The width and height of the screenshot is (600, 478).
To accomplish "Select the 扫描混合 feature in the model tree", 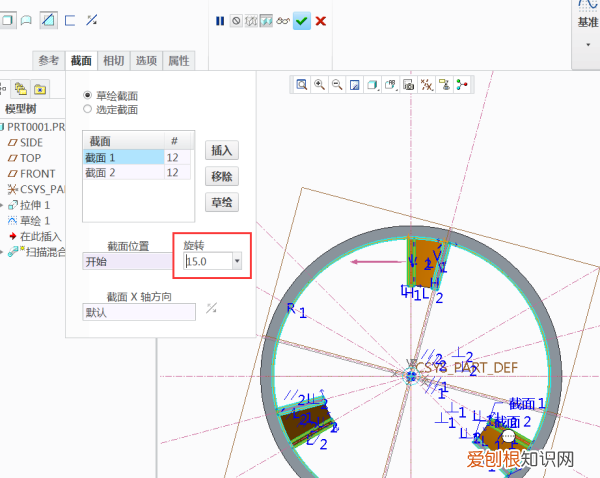I will click(37, 252).
